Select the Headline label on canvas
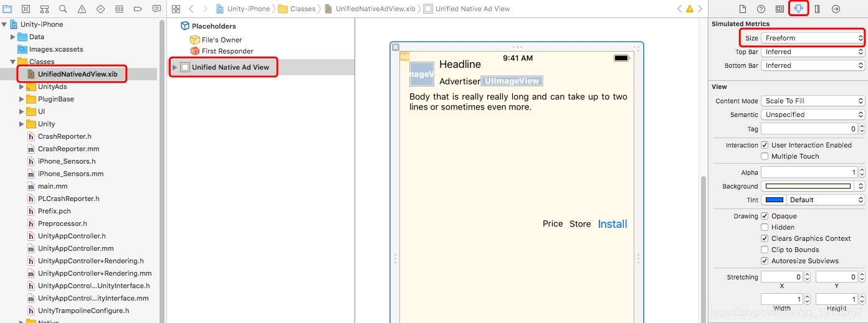This screenshot has width=868, height=323. tap(460, 64)
